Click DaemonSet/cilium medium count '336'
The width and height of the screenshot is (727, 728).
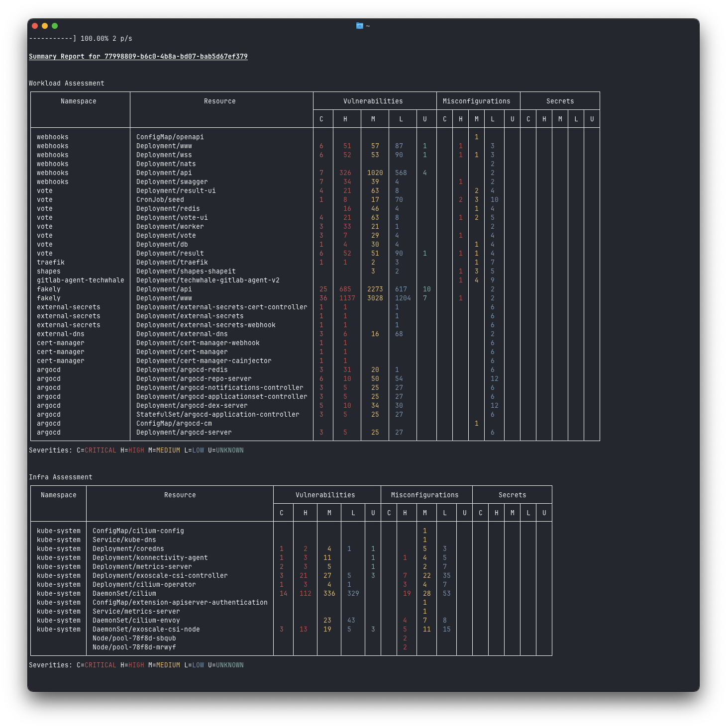tap(329, 594)
